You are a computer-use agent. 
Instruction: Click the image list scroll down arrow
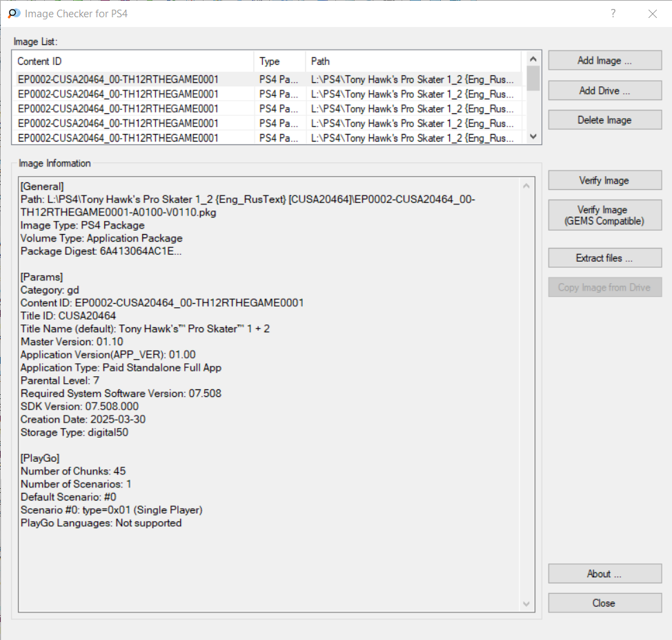(533, 137)
